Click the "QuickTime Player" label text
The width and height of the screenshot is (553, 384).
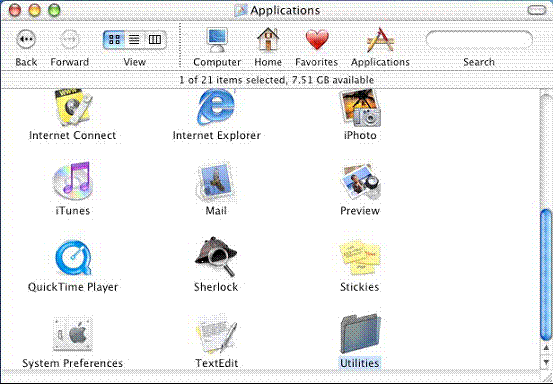(x=73, y=287)
